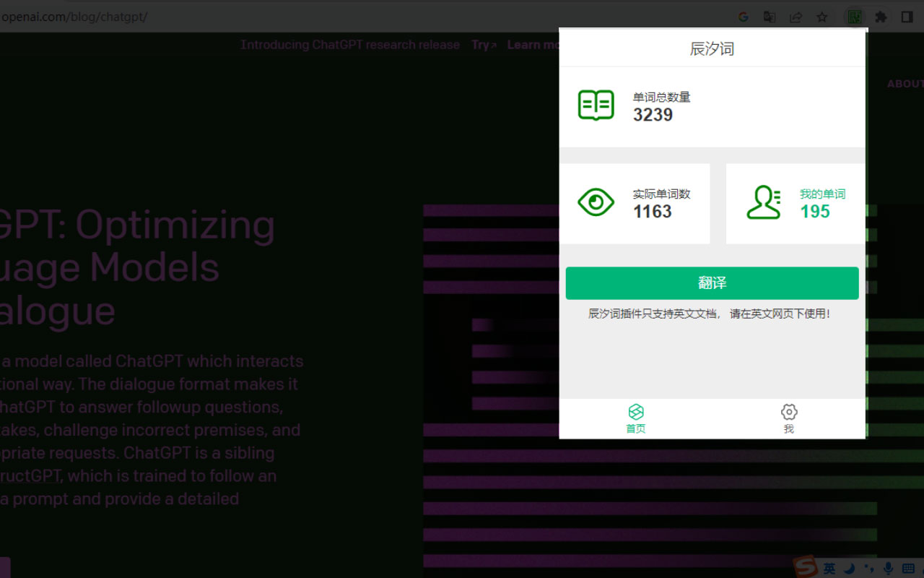Open the browser side panel icon
Image resolution: width=924 pixels, height=578 pixels.
[x=907, y=17]
